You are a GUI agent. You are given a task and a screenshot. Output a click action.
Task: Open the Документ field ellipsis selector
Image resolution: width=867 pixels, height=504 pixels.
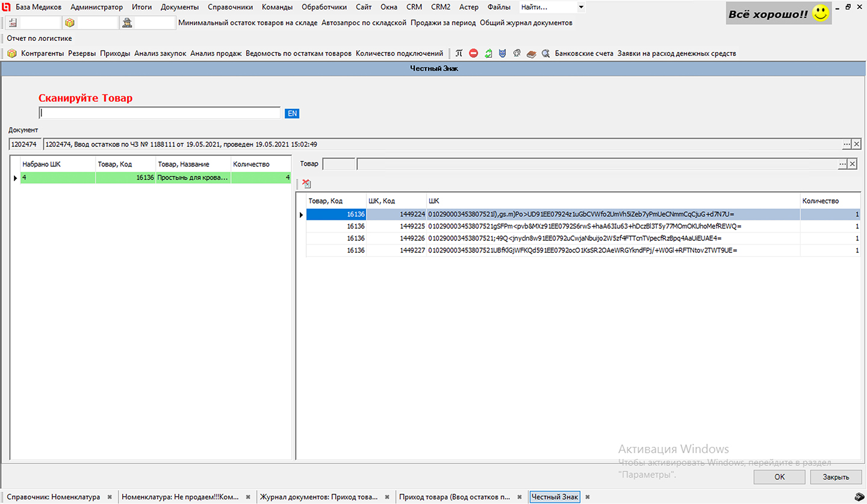tap(847, 145)
